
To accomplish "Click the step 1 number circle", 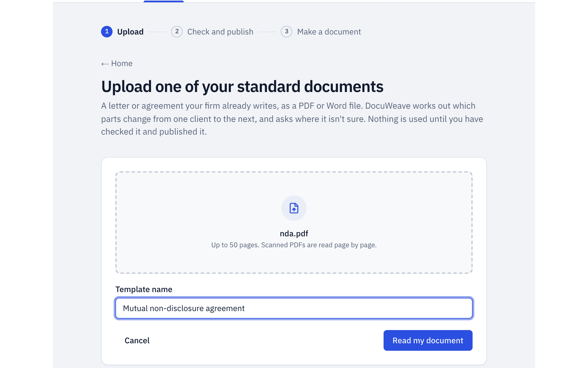I will pyautogui.click(x=107, y=32).
